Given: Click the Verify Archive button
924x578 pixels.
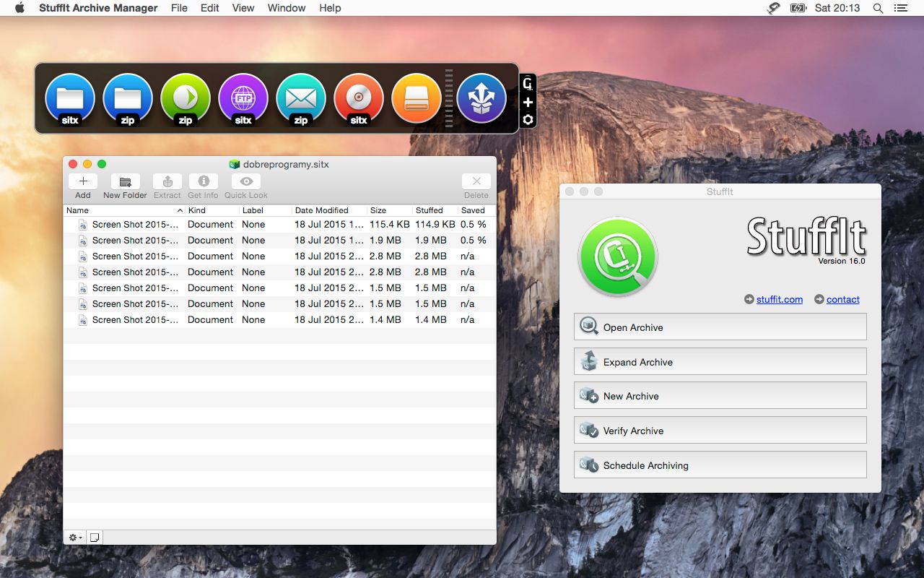Looking at the screenshot, I should [720, 430].
